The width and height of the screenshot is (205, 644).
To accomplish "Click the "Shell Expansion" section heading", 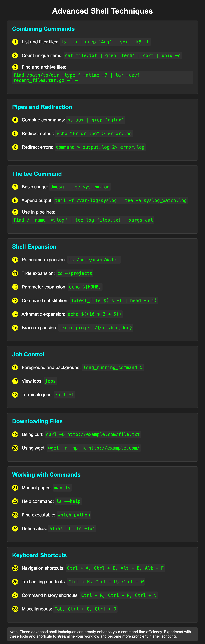I will tap(34, 247).
